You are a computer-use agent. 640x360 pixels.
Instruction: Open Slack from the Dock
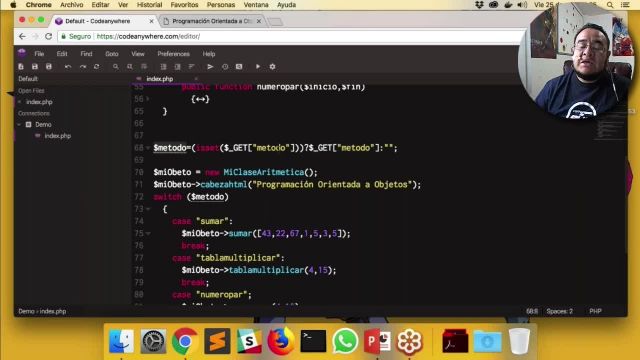(249, 341)
